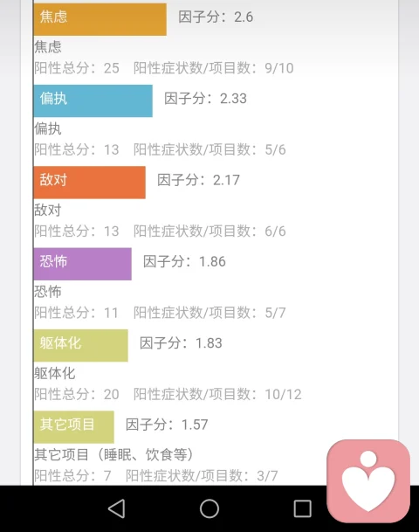
Task: Click 其它项目（睡眠、饮食等）description text
Action: tap(114, 454)
